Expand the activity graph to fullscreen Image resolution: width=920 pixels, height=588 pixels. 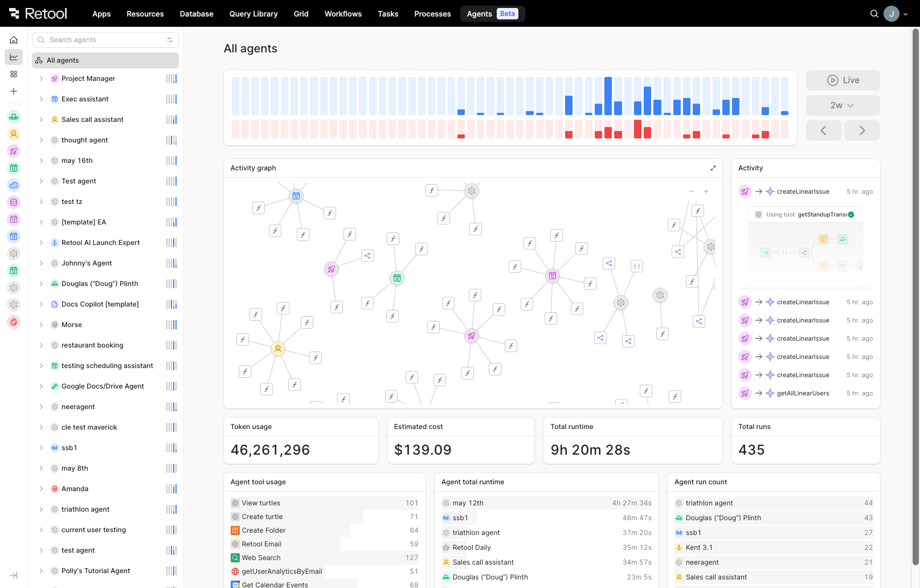[x=713, y=168]
